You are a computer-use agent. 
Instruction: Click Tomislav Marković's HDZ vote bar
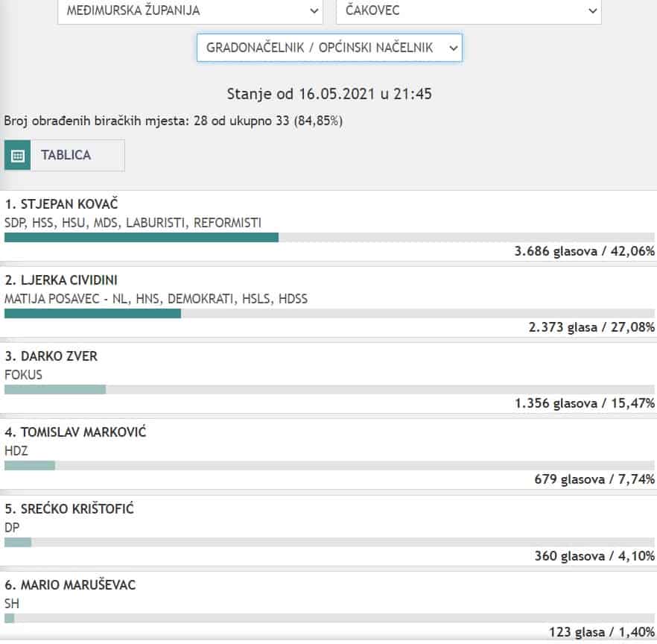(x=30, y=466)
